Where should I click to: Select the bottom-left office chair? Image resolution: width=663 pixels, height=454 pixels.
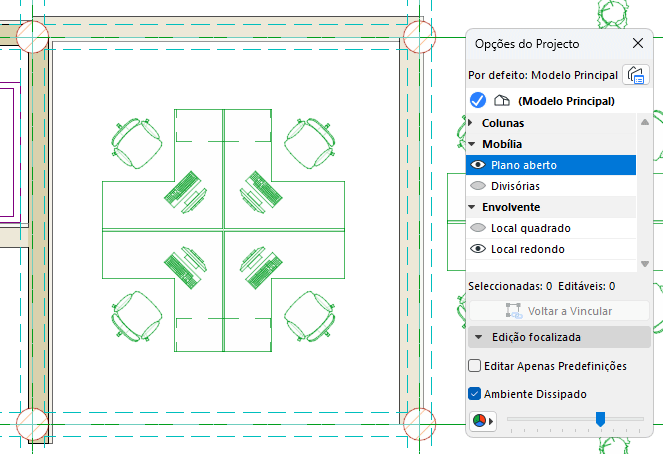[136, 316]
